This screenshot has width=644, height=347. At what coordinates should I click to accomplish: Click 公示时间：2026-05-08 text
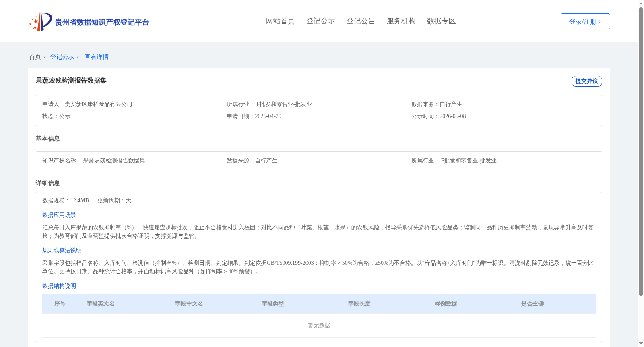(438, 116)
